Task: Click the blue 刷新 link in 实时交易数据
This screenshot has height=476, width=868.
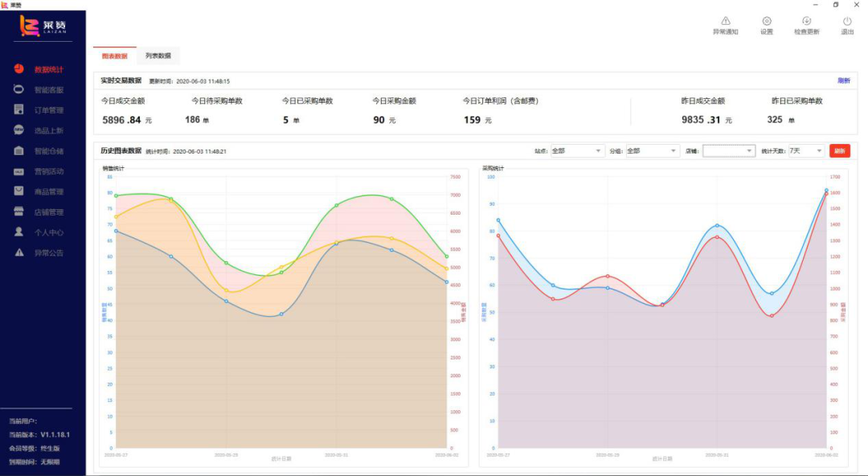Action: pyautogui.click(x=844, y=81)
